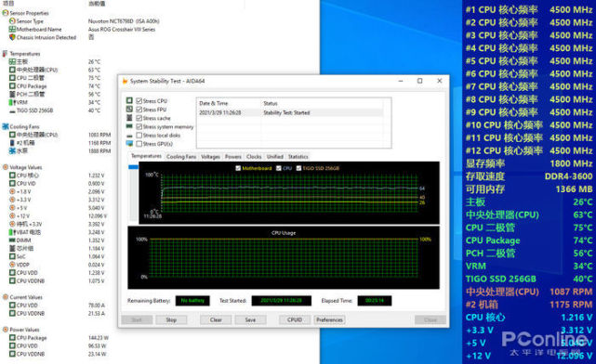Select the Temperatures thermometer icon

(x=6, y=54)
